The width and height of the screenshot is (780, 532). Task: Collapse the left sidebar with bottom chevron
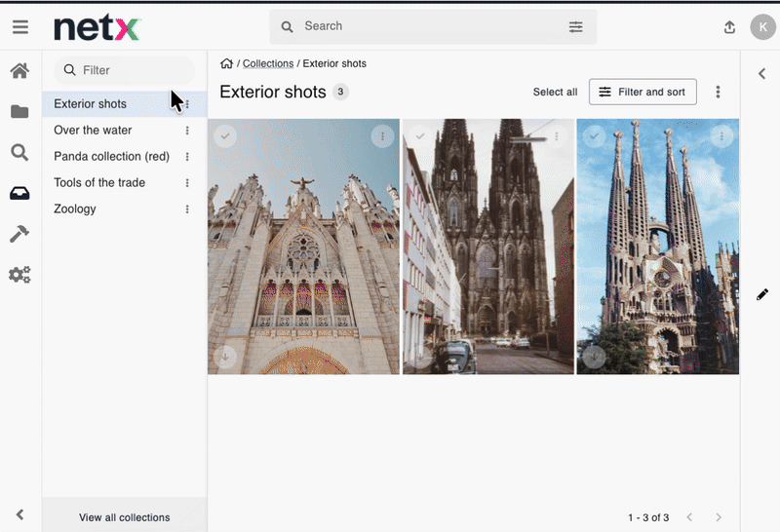click(19, 514)
